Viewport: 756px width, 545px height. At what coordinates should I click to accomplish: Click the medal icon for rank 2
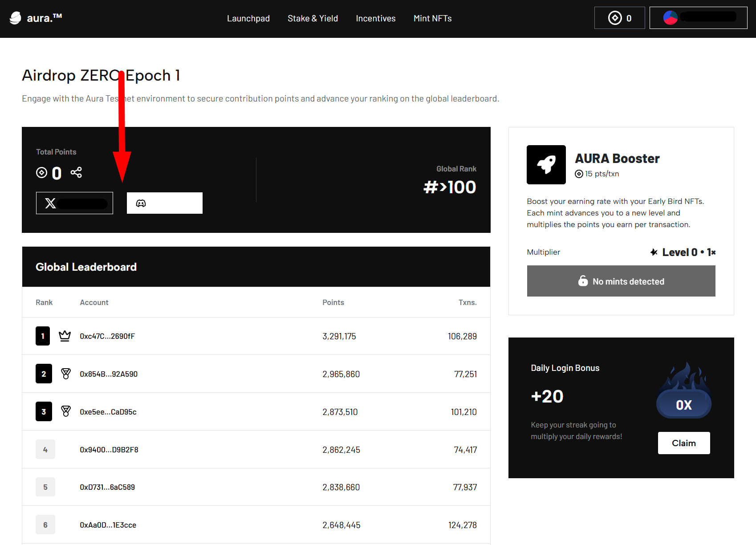pos(66,374)
